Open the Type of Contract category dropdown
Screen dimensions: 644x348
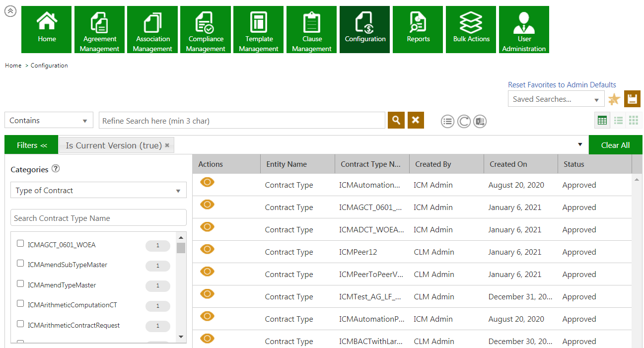(x=98, y=190)
